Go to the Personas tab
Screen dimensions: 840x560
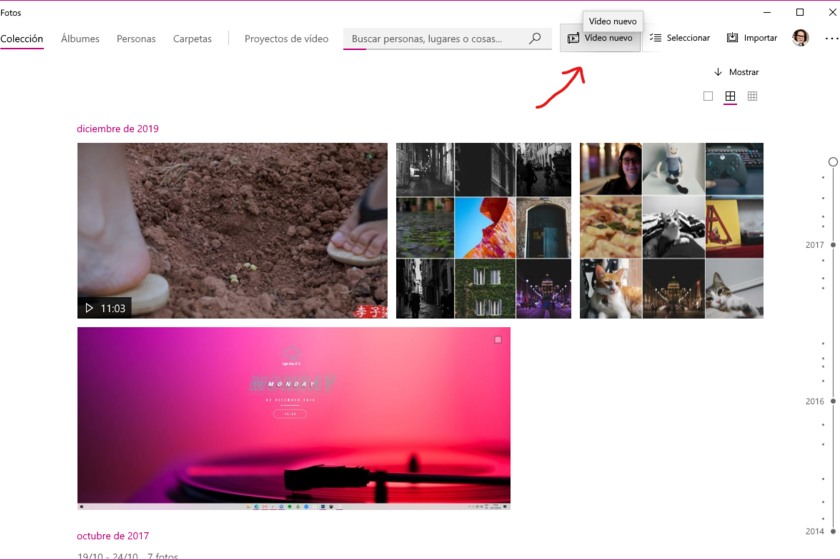point(136,39)
